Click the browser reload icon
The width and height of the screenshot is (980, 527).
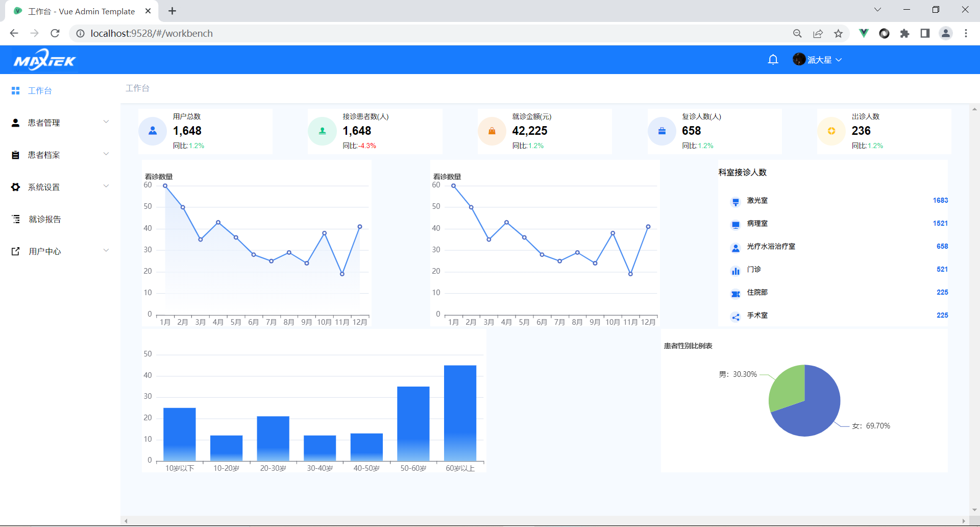[55, 33]
